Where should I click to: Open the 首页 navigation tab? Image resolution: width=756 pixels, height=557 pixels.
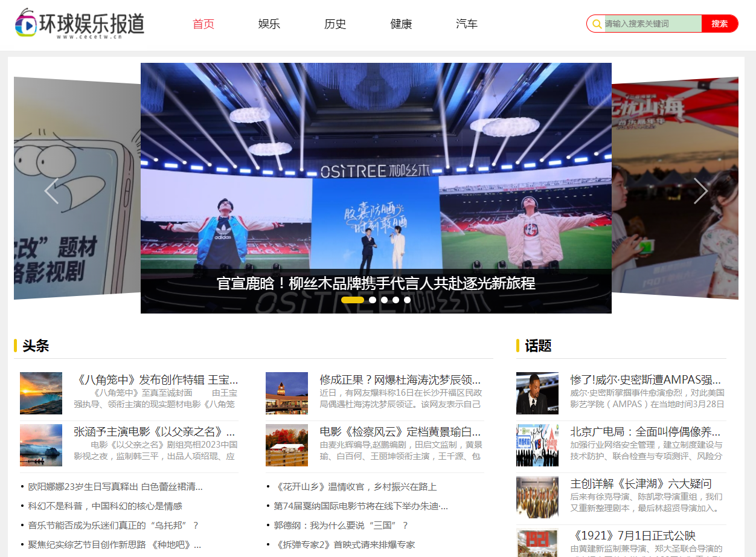click(x=203, y=24)
